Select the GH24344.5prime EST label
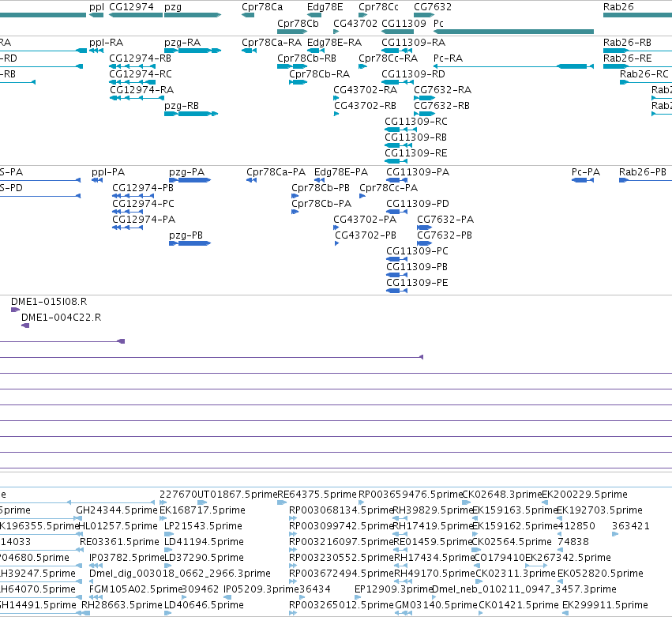 click(117, 510)
